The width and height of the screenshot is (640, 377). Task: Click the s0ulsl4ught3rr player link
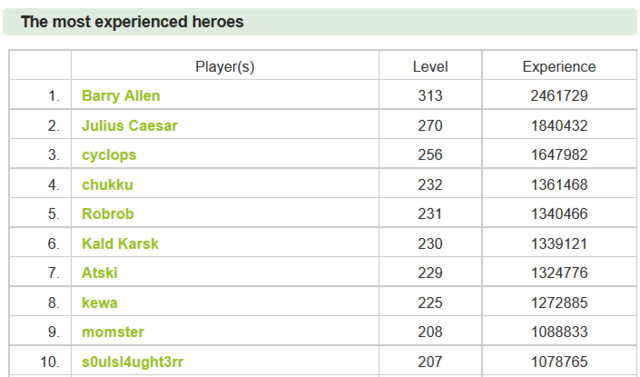pos(133,361)
